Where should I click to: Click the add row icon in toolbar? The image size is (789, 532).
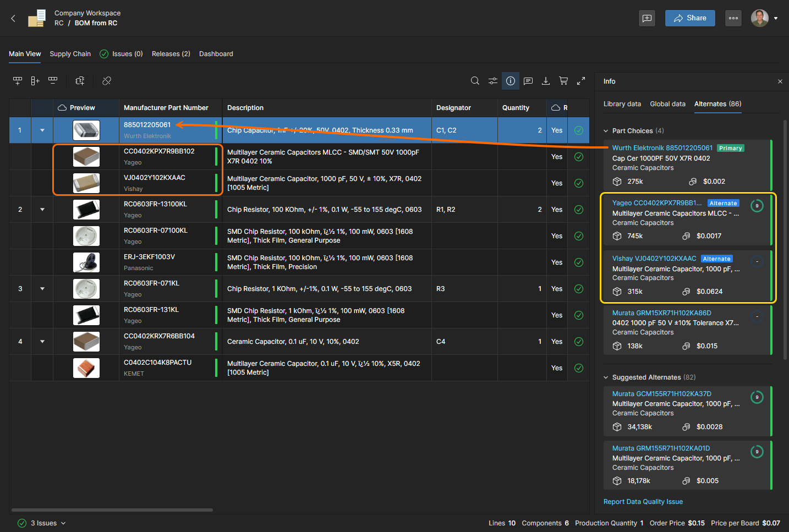18,81
